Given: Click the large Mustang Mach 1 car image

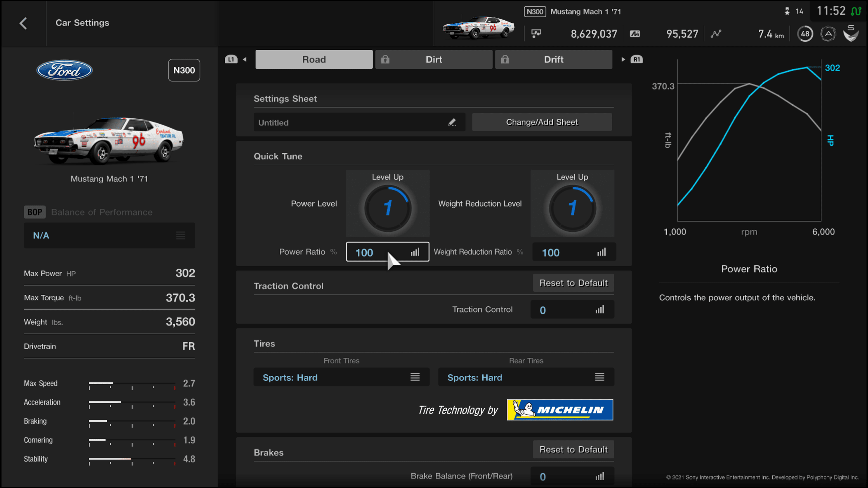Looking at the screenshot, I should pyautogui.click(x=109, y=141).
